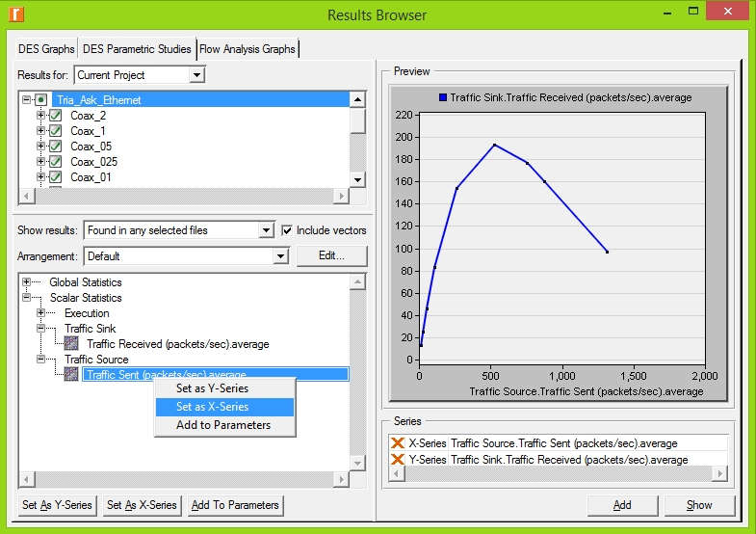Viewport: 756px width, 534px height.
Task: Open the Arrangement dropdown
Action: pyautogui.click(x=280, y=256)
